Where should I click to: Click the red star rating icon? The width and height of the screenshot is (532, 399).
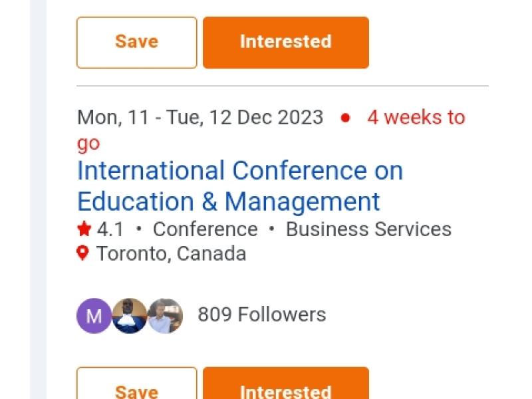(84, 229)
